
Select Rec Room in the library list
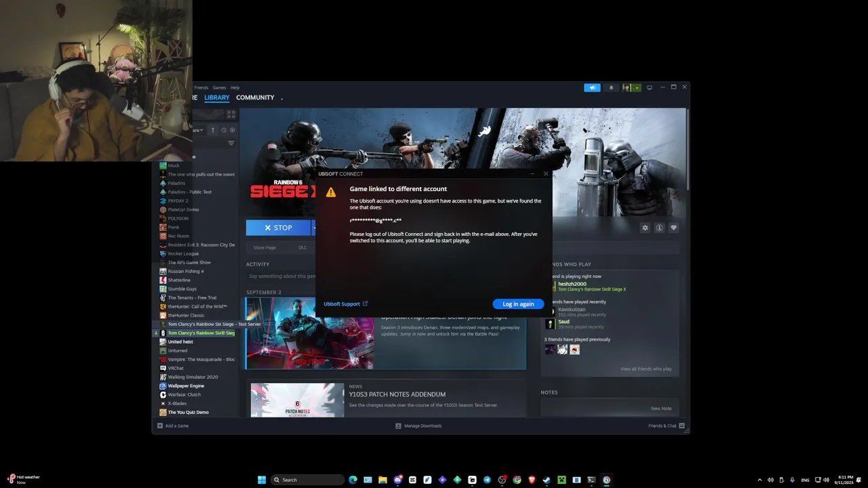178,236
